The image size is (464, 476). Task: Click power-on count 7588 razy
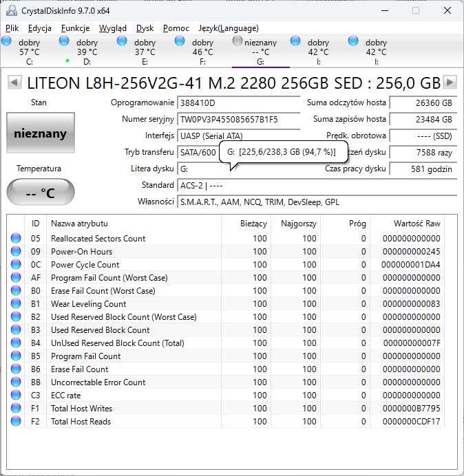coord(423,152)
